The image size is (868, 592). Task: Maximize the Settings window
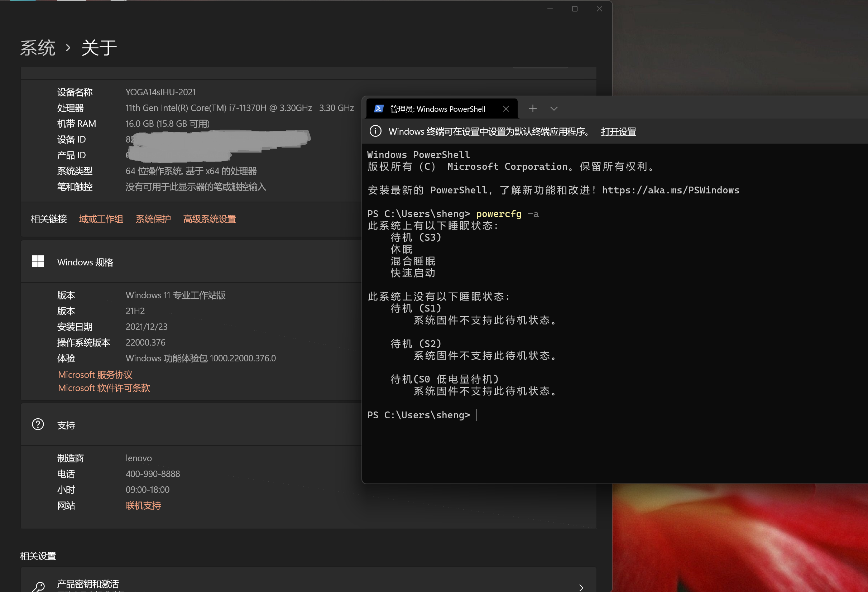pos(575,9)
